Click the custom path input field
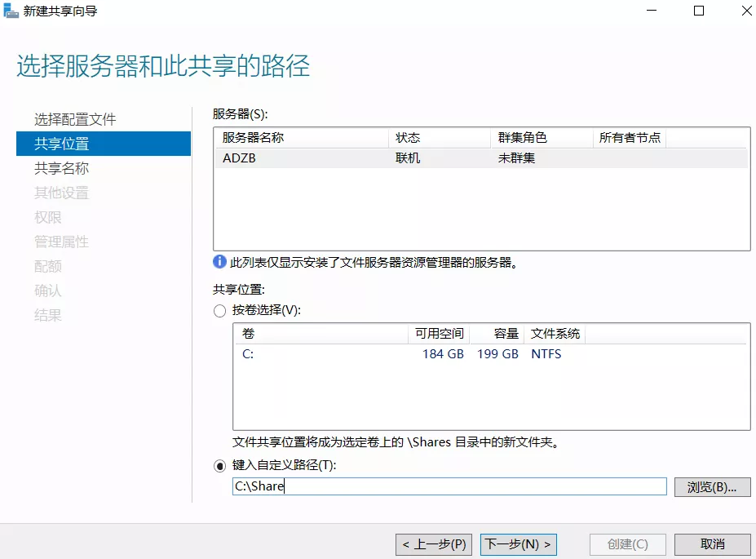The image size is (756, 559). [449, 486]
